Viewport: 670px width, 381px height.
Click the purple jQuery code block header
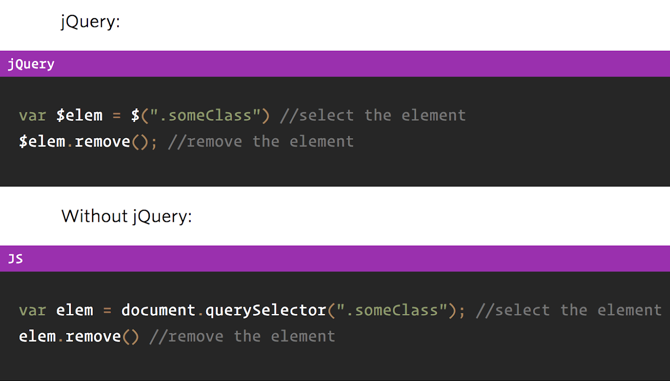click(x=335, y=64)
